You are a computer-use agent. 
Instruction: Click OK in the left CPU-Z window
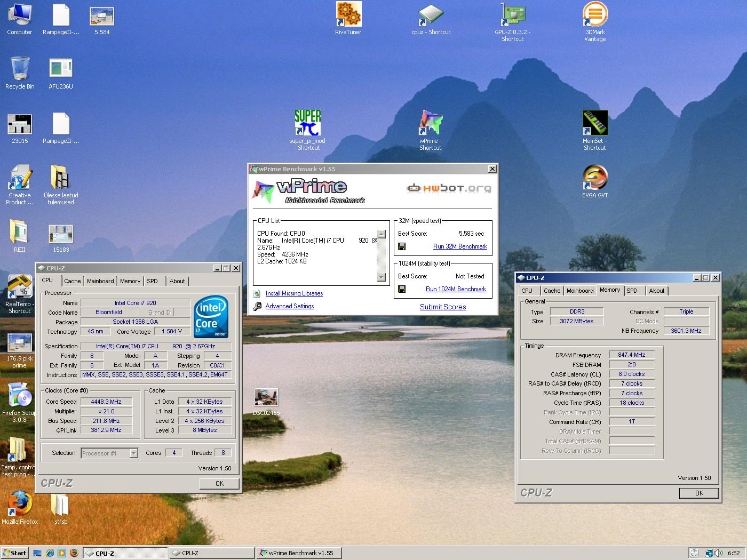pos(219,483)
